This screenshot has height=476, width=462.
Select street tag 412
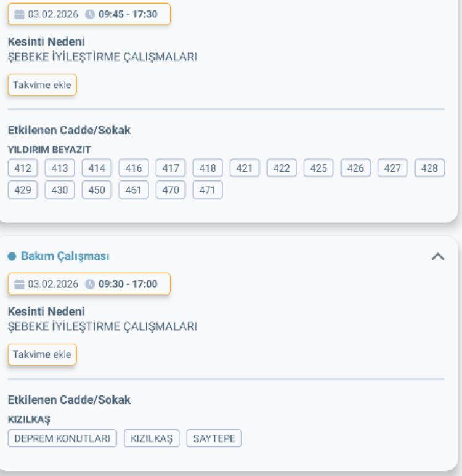[x=23, y=168]
